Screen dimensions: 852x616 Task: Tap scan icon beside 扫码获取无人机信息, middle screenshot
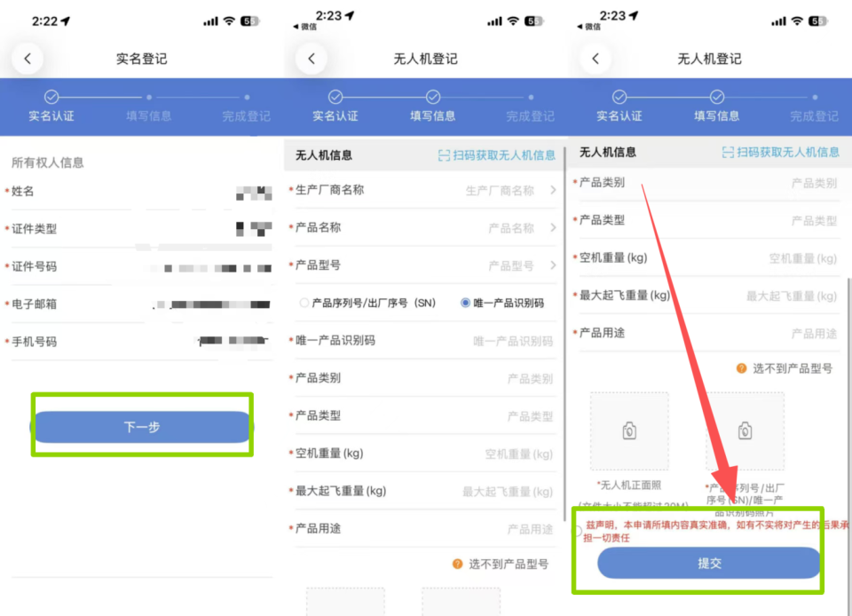pos(444,156)
